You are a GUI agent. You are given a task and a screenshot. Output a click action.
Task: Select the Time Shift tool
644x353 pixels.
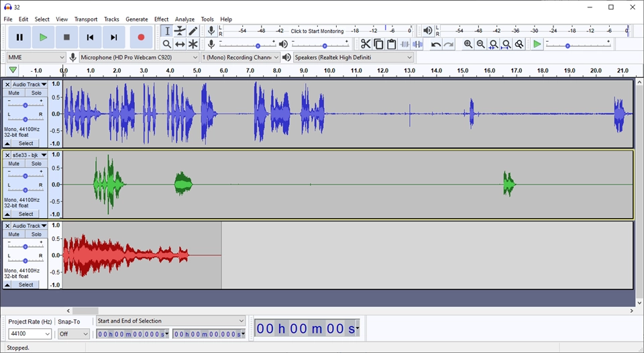[x=180, y=44]
